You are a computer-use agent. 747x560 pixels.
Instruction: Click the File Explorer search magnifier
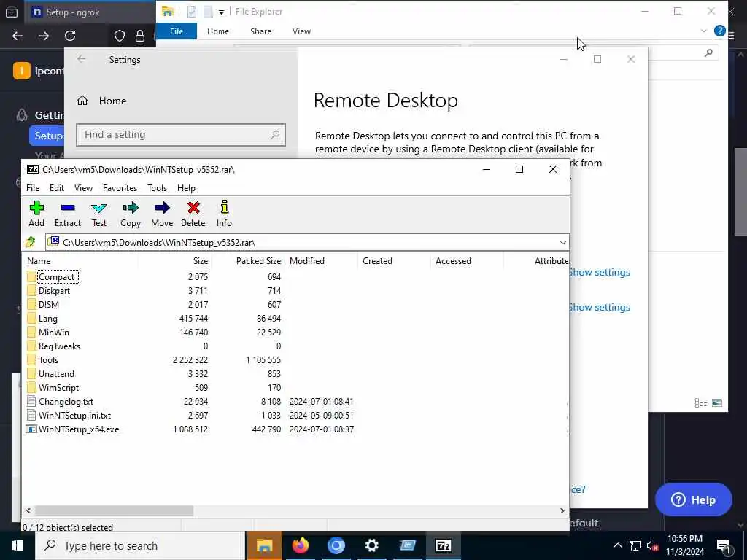[708, 52]
